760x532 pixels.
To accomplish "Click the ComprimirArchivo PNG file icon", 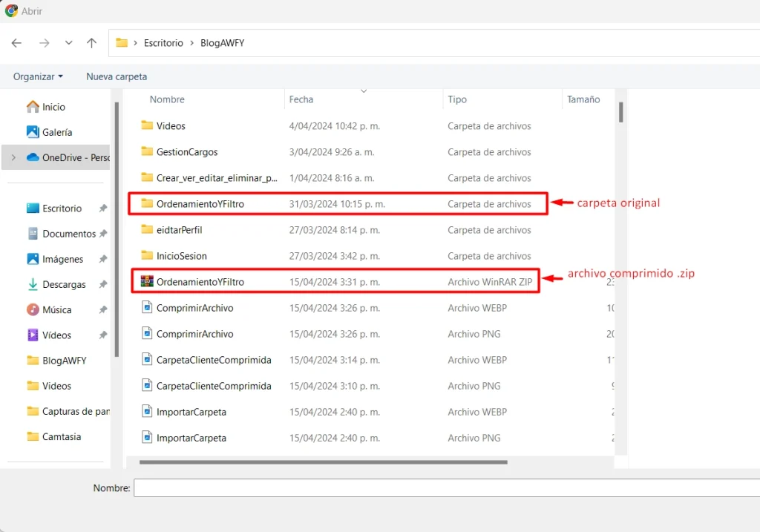I will point(147,333).
